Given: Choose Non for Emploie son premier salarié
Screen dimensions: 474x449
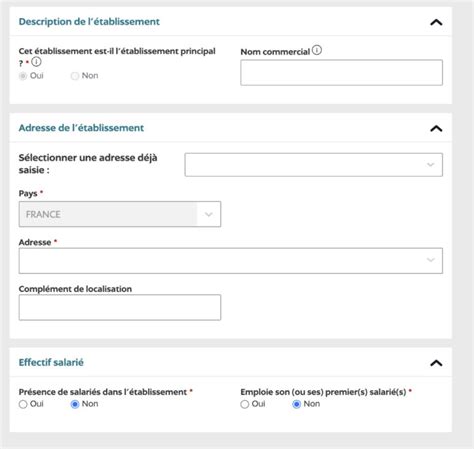Looking at the screenshot, I should (296, 404).
